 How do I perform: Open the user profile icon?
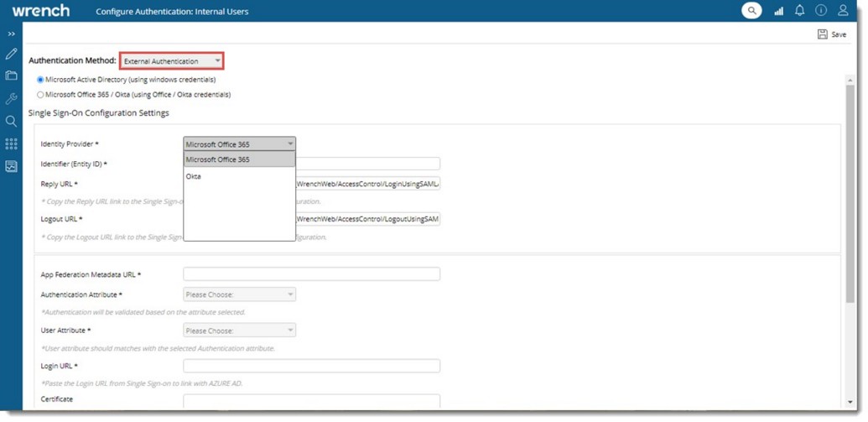(x=843, y=11)
